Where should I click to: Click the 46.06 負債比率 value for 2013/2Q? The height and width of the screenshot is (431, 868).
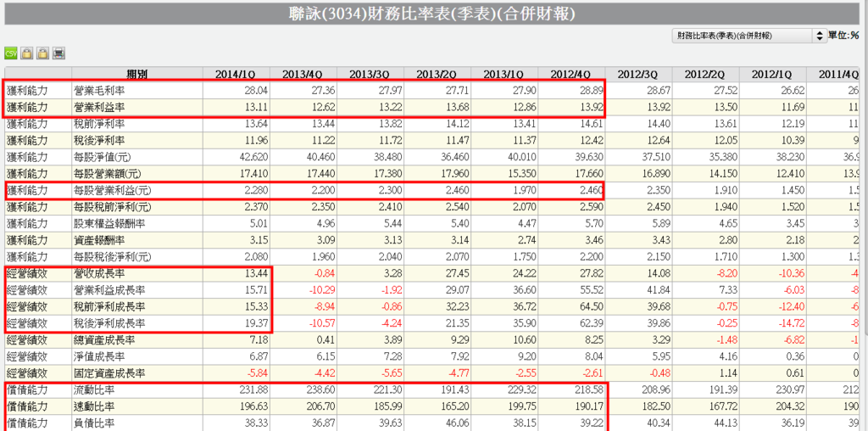[459, 424]
